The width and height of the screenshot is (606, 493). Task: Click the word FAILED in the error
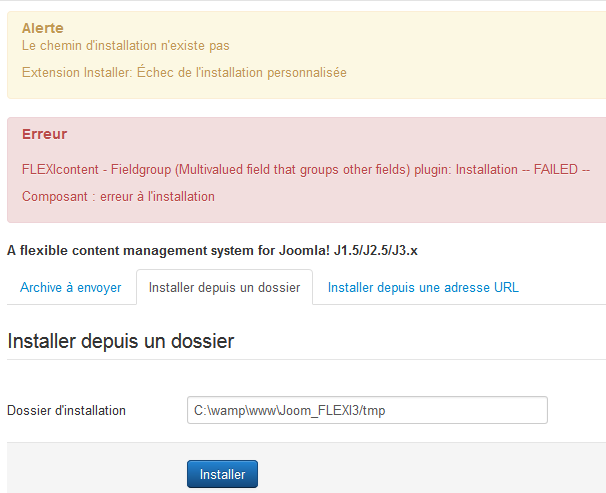[x=556, y=170]
